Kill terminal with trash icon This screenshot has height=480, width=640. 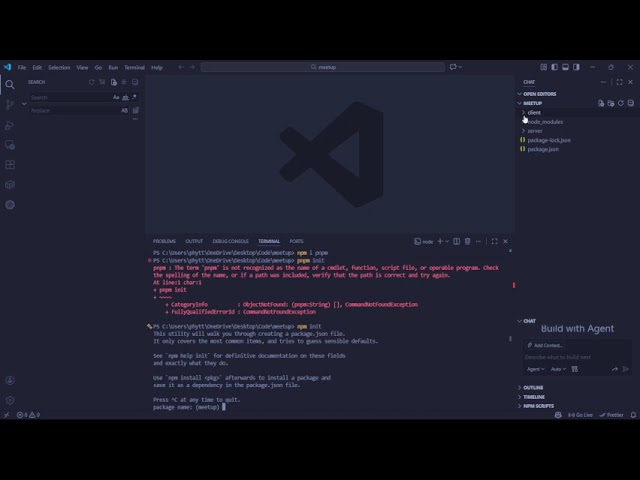pos(468,241)
